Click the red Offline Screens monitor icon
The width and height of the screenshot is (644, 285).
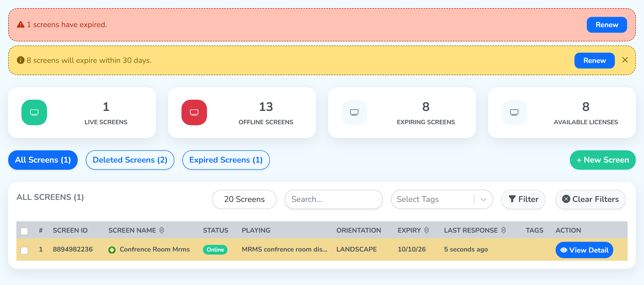pos(194,112)
